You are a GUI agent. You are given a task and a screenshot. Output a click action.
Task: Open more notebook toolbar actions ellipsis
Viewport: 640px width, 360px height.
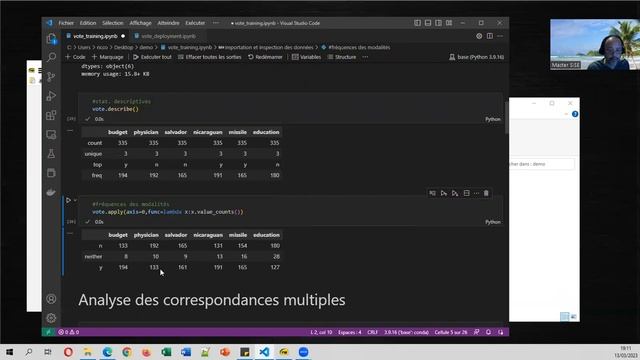point(365,57)
